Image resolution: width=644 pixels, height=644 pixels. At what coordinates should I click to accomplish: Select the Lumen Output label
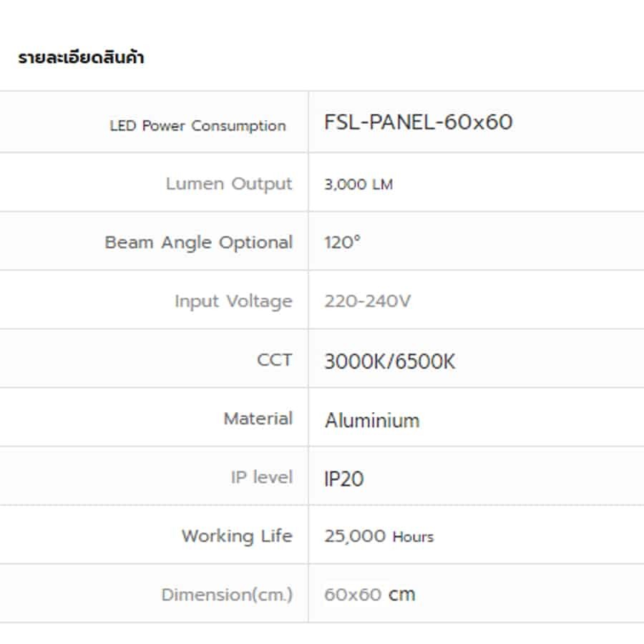click(x=229, y=184)
